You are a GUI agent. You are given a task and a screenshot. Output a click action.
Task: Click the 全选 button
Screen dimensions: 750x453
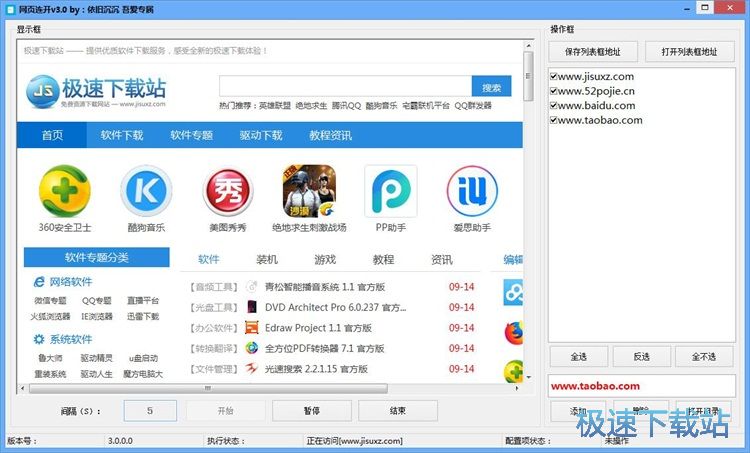tap(578, 357)
